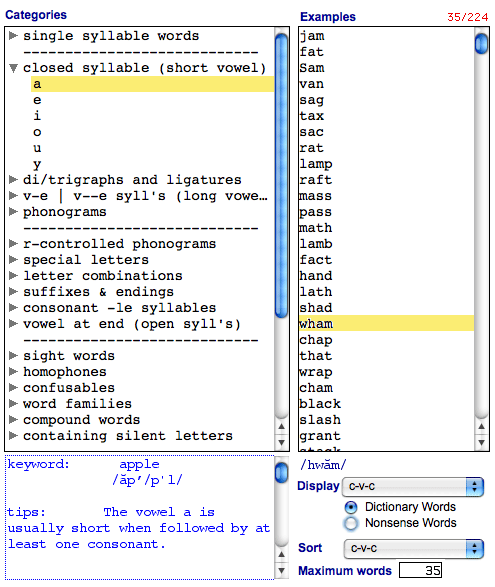Collapse the closed syllable (short vowel) category
The height and width of the screenshot is (587, 495).
(13, 68)
